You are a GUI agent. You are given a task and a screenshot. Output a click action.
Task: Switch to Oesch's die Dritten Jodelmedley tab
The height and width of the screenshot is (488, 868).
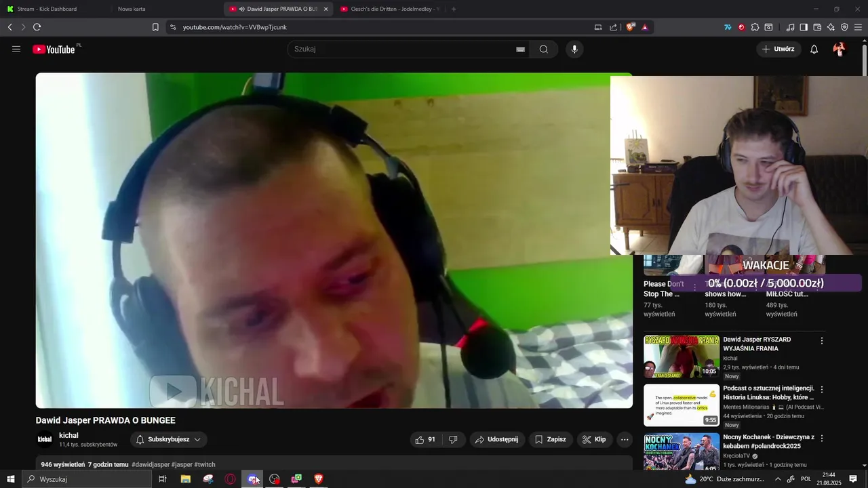point(390,9)
